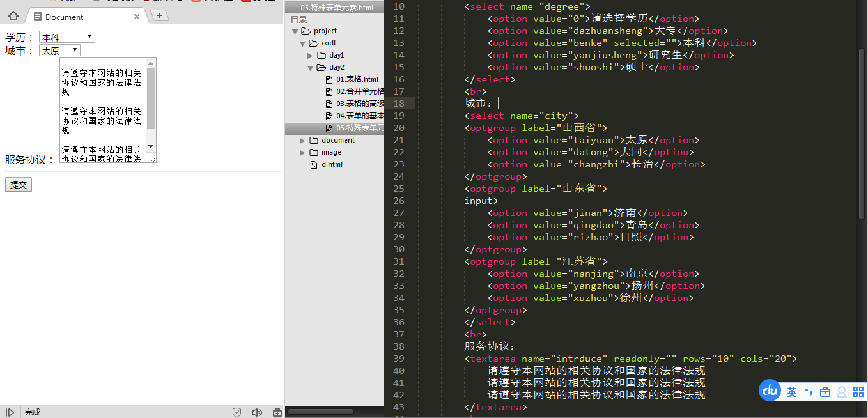Click line number 39 in the gutter
The width and height of the screenshot is (868, 418).
point(399,359)
